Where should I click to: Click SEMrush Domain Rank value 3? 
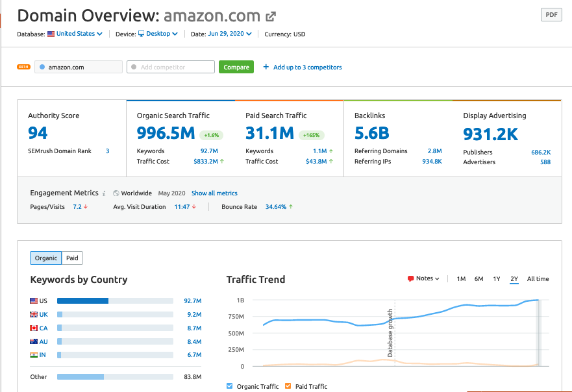107,151
